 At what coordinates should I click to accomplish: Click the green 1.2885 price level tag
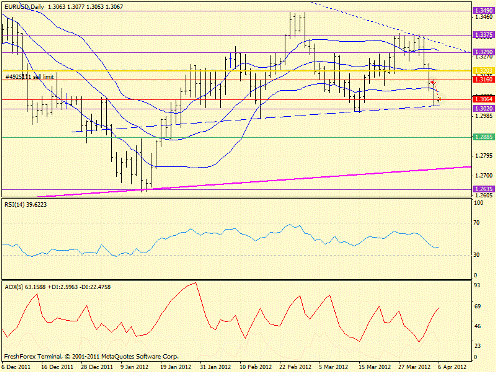pos(484,137)
